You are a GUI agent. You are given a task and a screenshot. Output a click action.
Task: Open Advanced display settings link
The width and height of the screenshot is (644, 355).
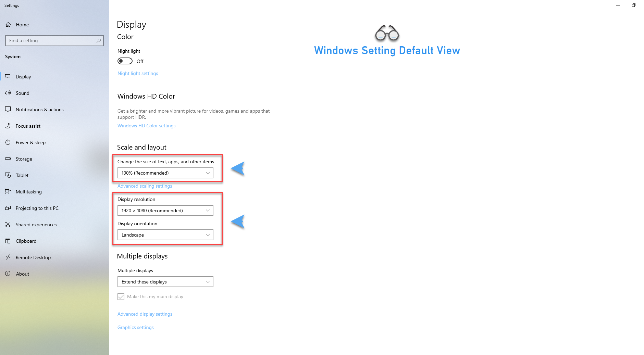coord(145,314)
